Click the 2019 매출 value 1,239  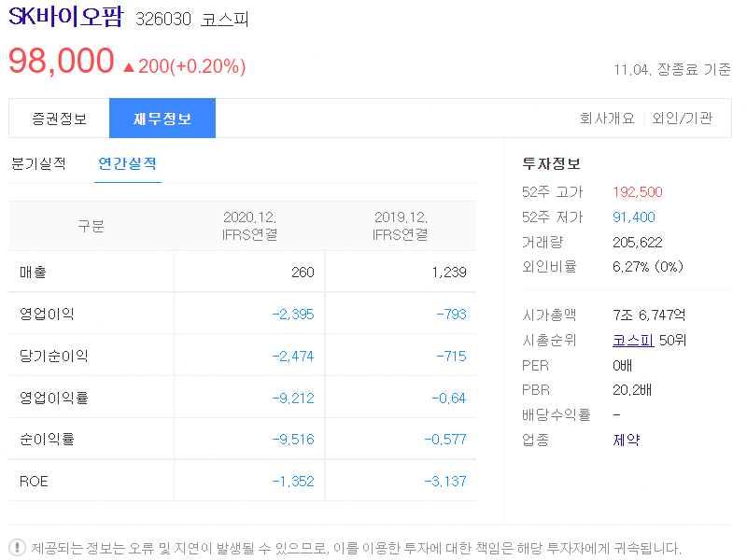pos(449,273)
